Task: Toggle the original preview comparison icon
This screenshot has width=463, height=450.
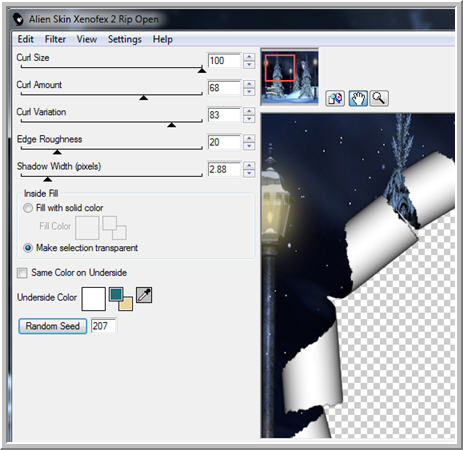Action: click(335, 99)
